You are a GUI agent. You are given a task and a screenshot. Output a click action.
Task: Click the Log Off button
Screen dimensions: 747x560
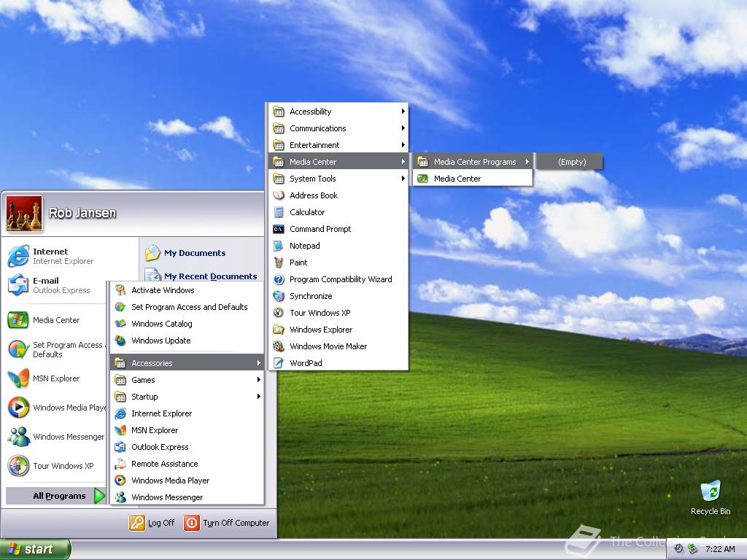click(153, 523)
